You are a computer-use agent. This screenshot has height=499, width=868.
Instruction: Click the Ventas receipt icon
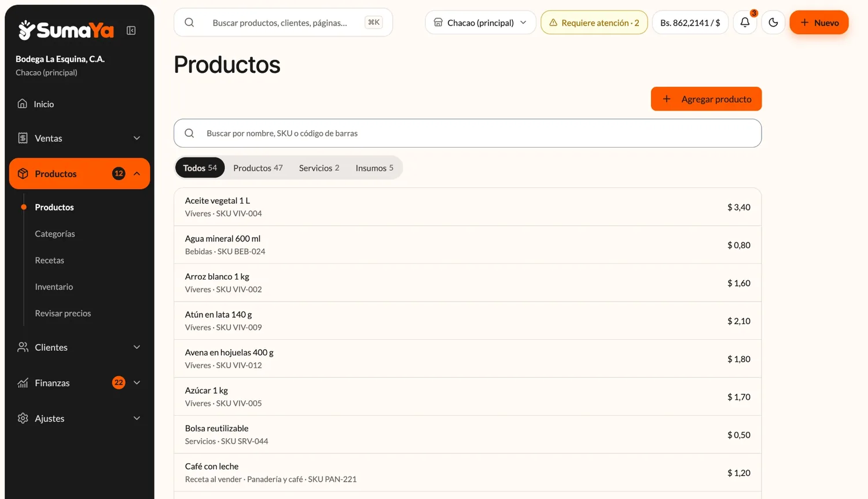[23, 138]
